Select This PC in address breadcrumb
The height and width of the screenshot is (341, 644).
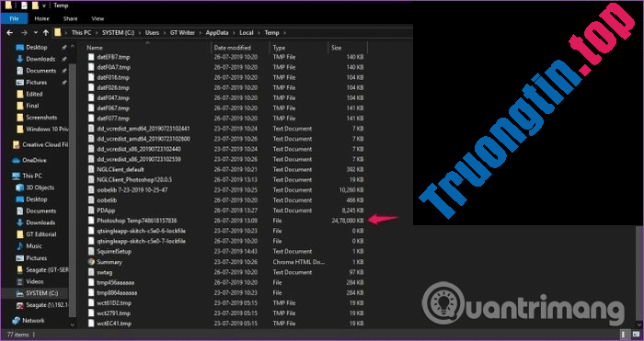(x=80, y=33)
